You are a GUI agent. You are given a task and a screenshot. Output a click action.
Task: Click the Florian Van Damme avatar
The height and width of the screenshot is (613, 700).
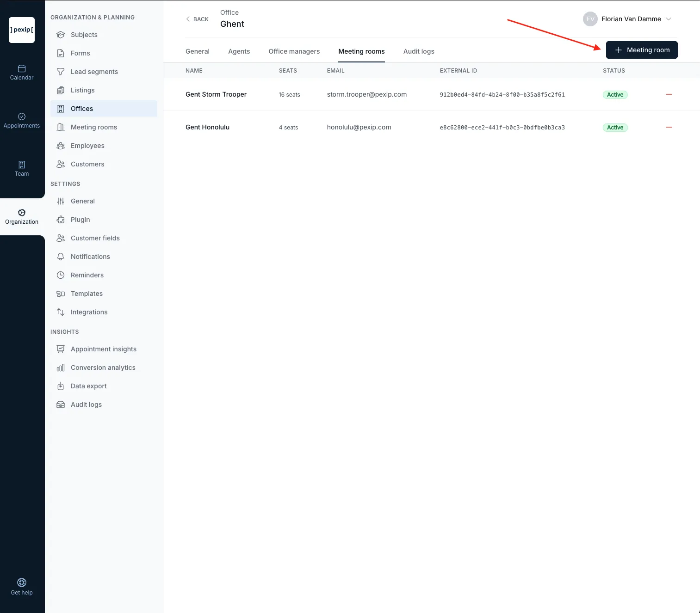590,19
